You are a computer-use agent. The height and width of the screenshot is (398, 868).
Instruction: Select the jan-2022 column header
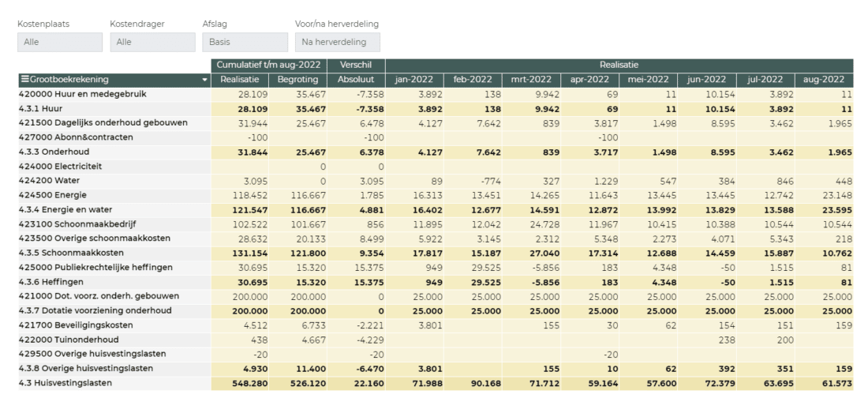coord(413,80)
